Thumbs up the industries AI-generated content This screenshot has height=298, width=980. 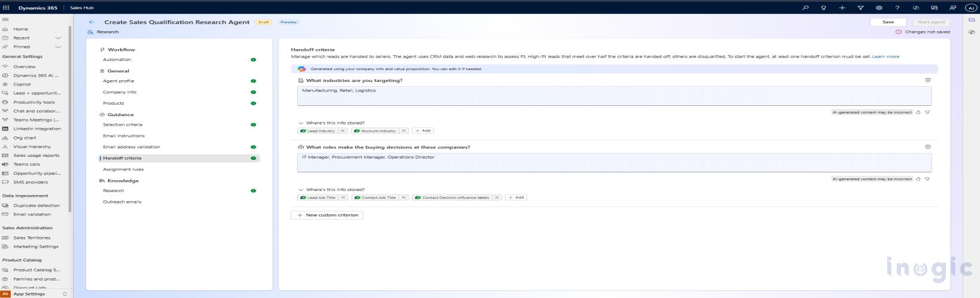pyautogui.click(x=918, y=112)
